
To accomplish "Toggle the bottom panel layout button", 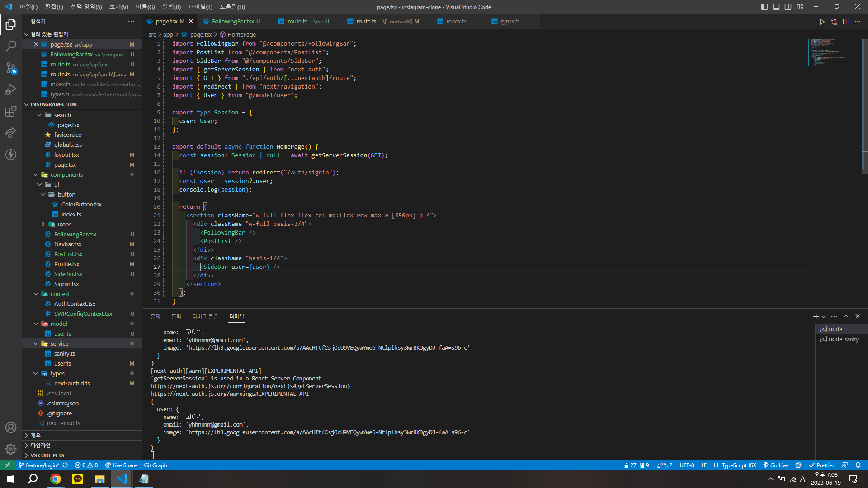I will 776,7.
